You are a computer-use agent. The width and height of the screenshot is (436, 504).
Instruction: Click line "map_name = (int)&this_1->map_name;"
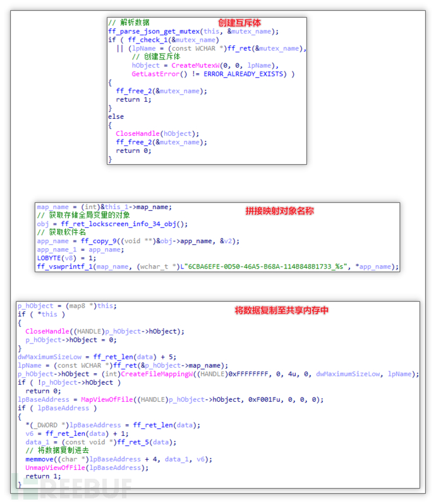[x=104, y=207]
